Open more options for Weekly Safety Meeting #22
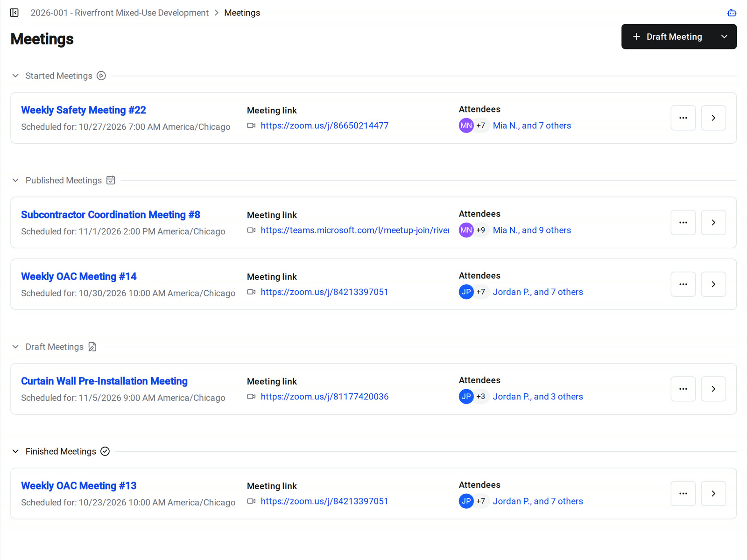Viewport: 747px width, 560px height. pyautogui.click(x=683, y=118)
